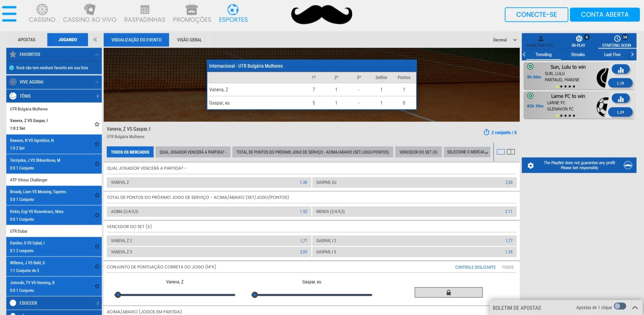Switch to the Visão Geral tab

[x=189, y=40]
